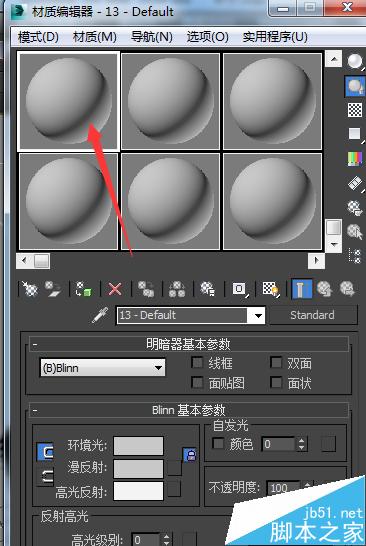This screenshot has width=366, height=546.
Task: Click the 高光级别 specular level spinner
Action: (167, 539)
